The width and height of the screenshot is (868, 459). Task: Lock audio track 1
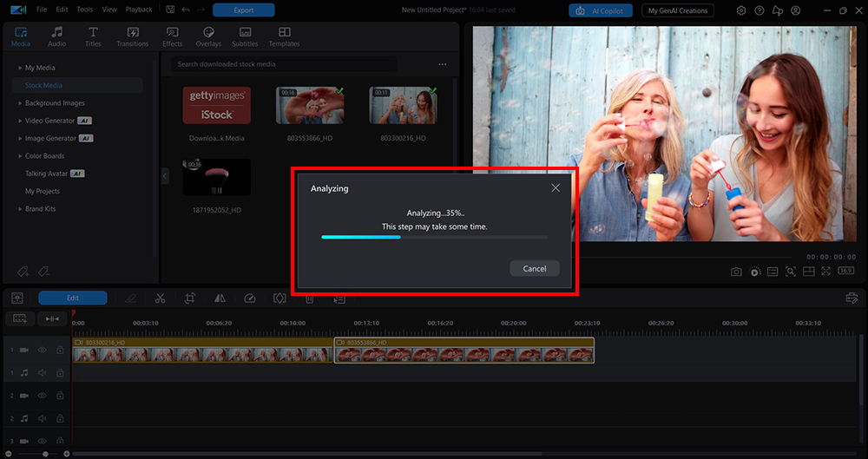tap(60, 373)
